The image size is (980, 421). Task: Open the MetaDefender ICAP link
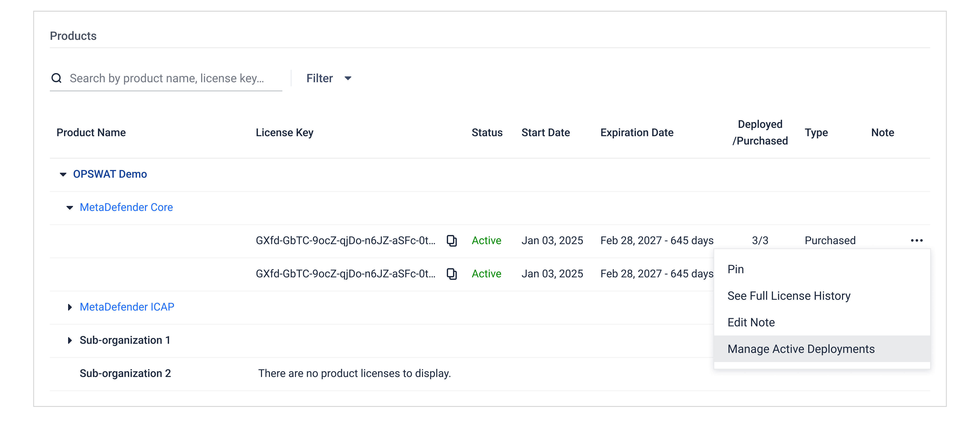(127, 307)
